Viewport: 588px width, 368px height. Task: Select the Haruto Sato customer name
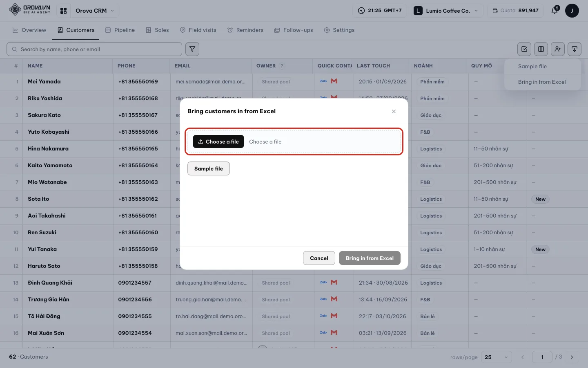[44, 266]
